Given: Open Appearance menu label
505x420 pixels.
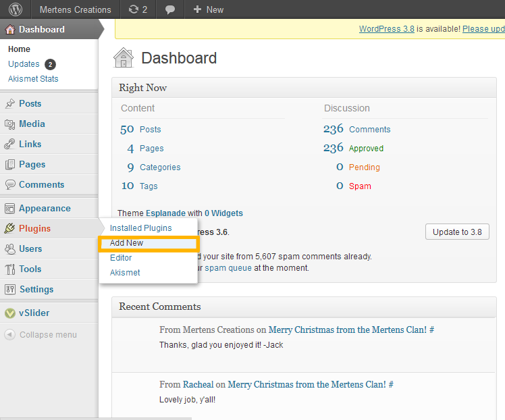Looking at the screenshot, I should coord(45,209).
